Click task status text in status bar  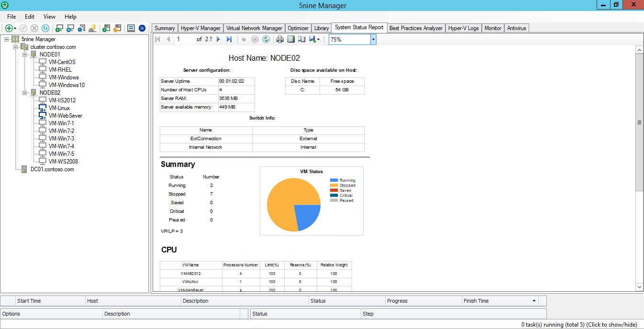coord(579,325)
